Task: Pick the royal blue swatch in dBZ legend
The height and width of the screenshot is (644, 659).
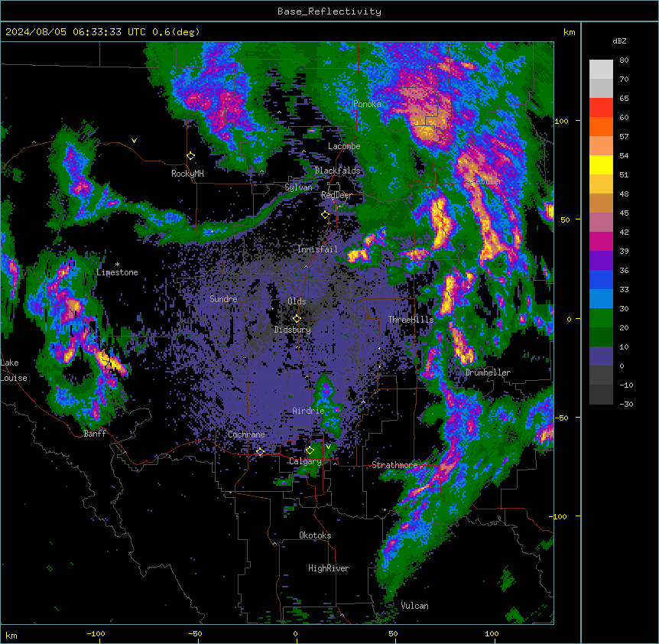Action: pos(601,279)
